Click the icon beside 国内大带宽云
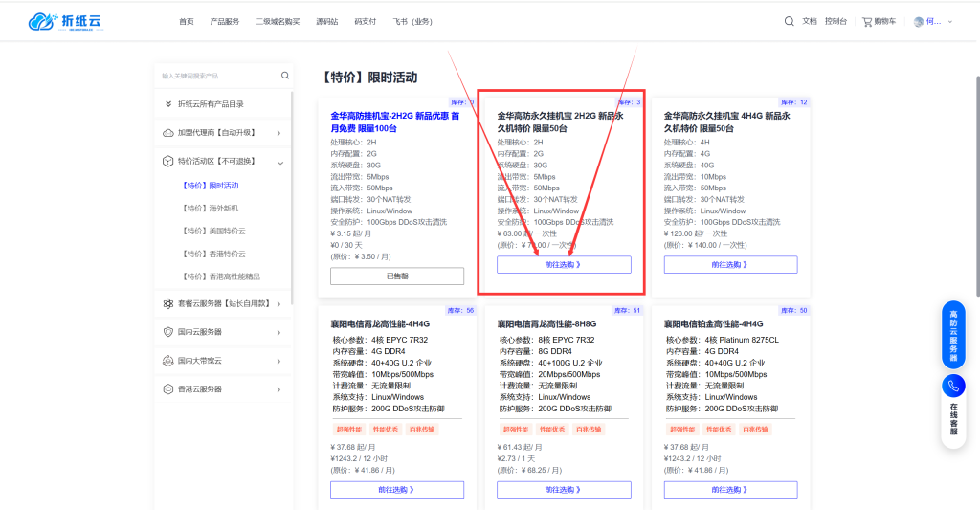This screenshot has width=980, height=510. (x=168, y=361)
